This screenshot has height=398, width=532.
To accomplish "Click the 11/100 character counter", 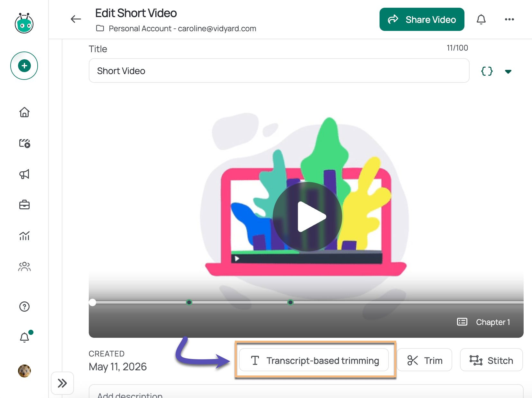I will pyautogui.click(x=457, y=48).
